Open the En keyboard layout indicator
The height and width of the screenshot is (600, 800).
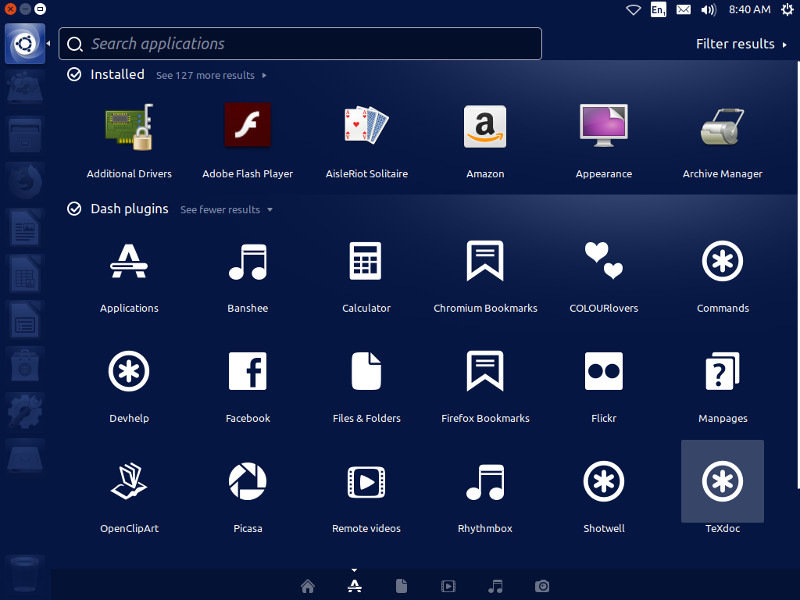pos(658,10)
